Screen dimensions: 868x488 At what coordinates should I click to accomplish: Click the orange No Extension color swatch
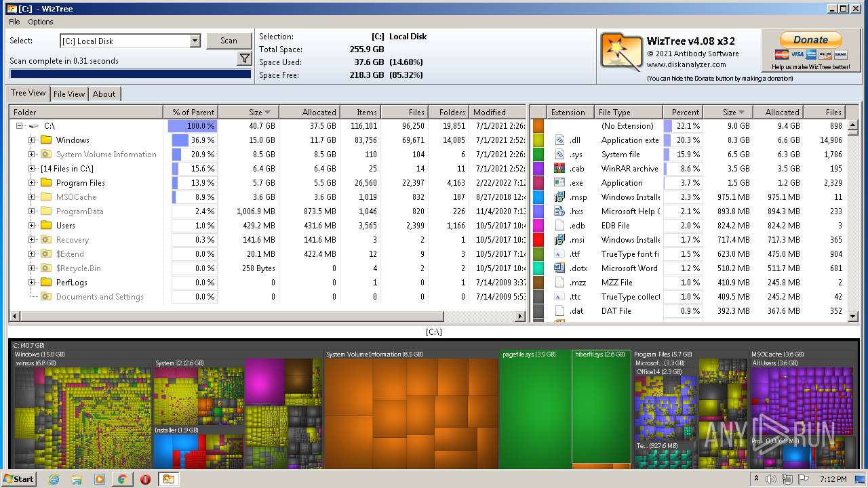pos(538,126)
